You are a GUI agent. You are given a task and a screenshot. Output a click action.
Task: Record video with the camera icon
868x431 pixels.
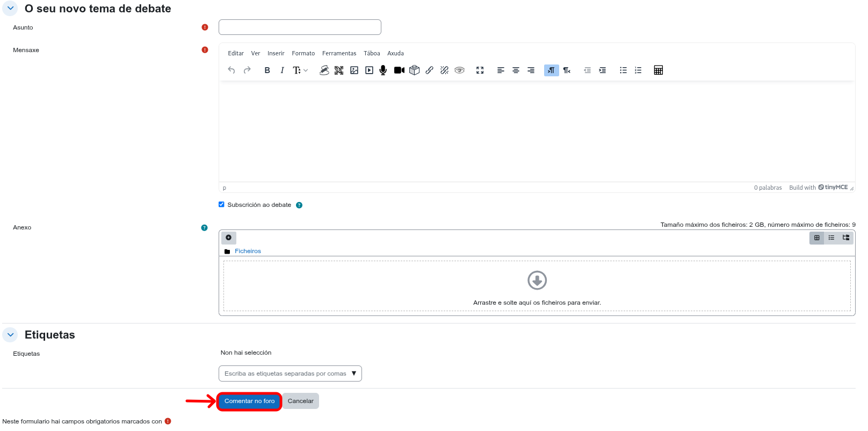pos(399,70)
